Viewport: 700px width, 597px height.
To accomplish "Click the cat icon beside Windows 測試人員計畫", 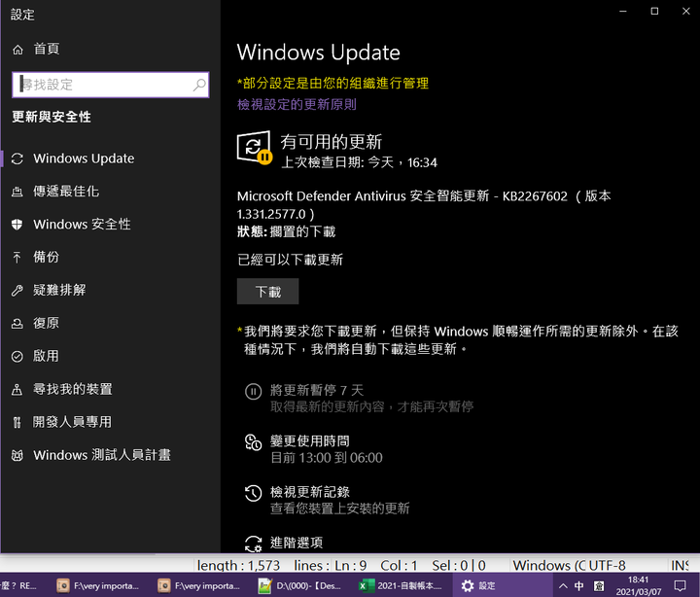I will tap(17, 455).
